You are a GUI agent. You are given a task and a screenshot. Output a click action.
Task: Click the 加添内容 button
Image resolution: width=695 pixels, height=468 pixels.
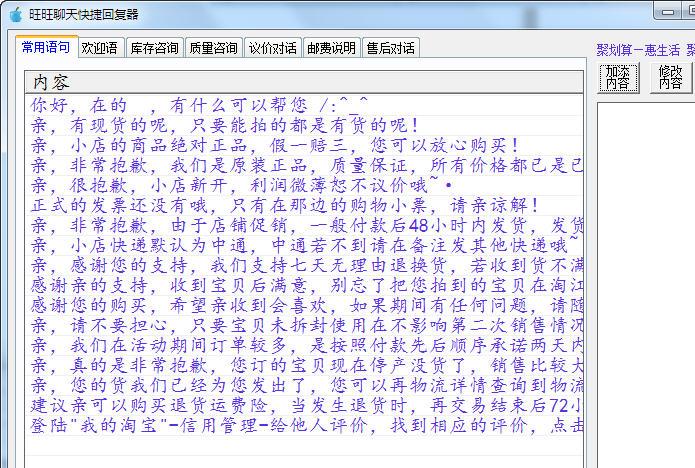(618, 78)
